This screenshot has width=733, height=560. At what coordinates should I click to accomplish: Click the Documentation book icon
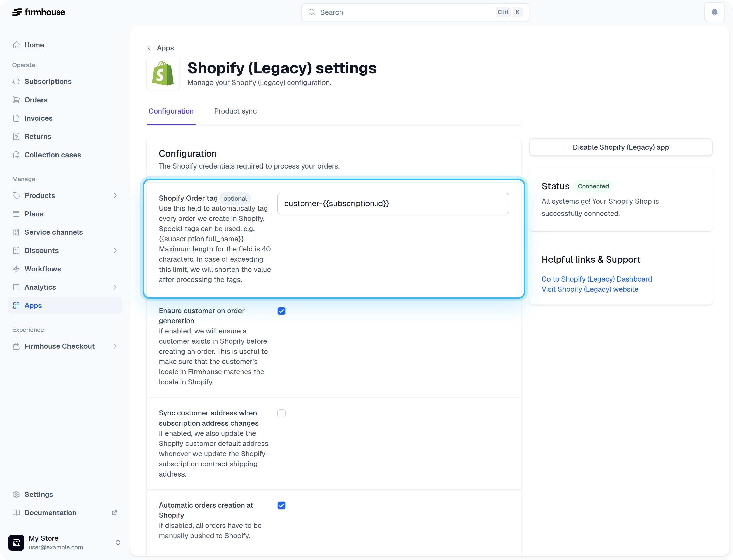pyautogui.click(x=16, y=513)
